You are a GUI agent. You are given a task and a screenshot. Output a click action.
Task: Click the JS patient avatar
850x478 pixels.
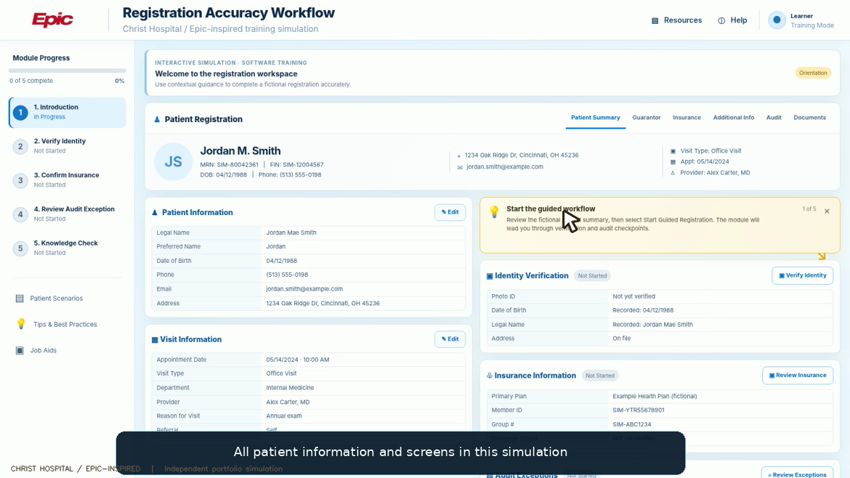tap(173, 162)
